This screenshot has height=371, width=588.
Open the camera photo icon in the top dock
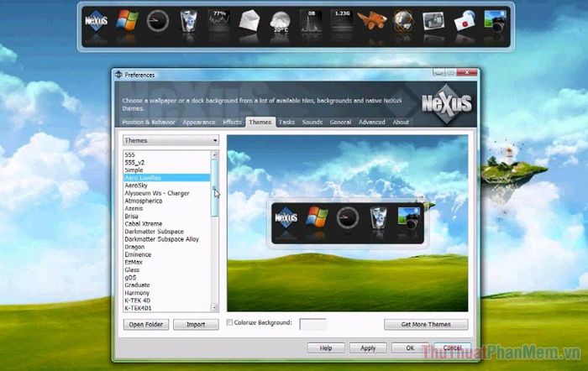[x=495, y=21]
